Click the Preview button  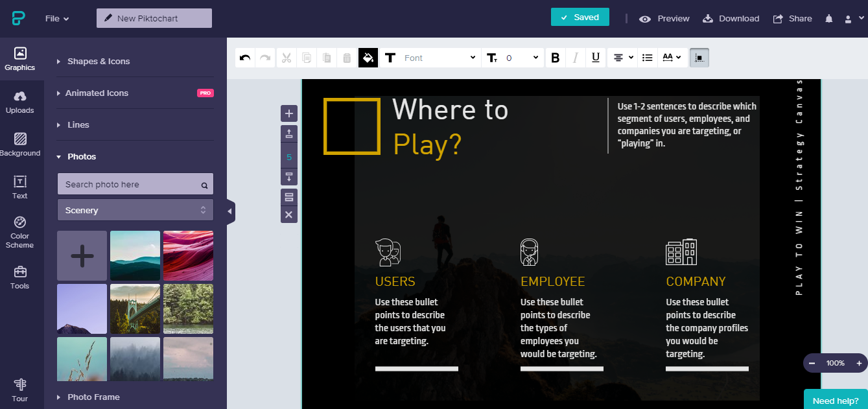(x=664, y=19)
